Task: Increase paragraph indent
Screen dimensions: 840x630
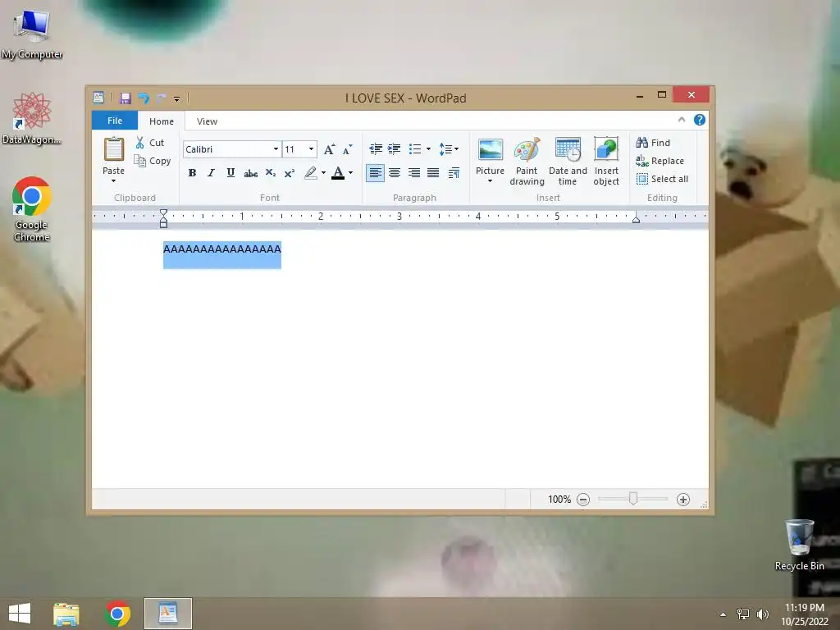Action: pyautogui.click(x=395, y=149)
